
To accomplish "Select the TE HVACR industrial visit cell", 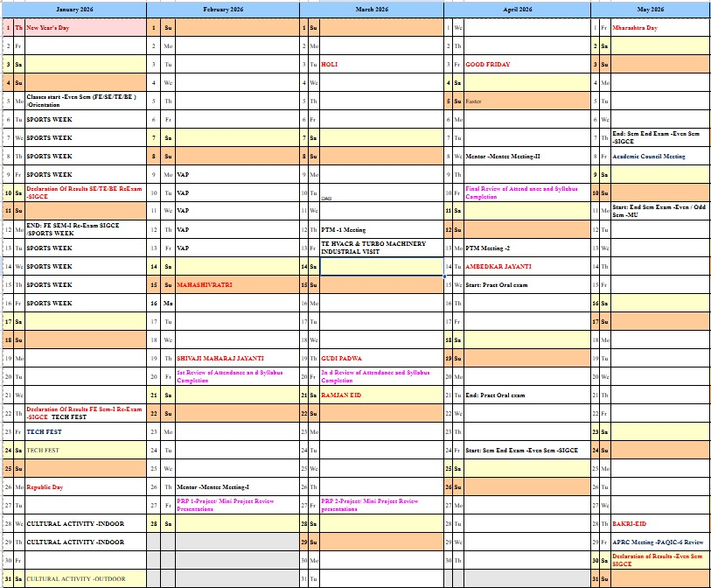I will tap(380, 248).
